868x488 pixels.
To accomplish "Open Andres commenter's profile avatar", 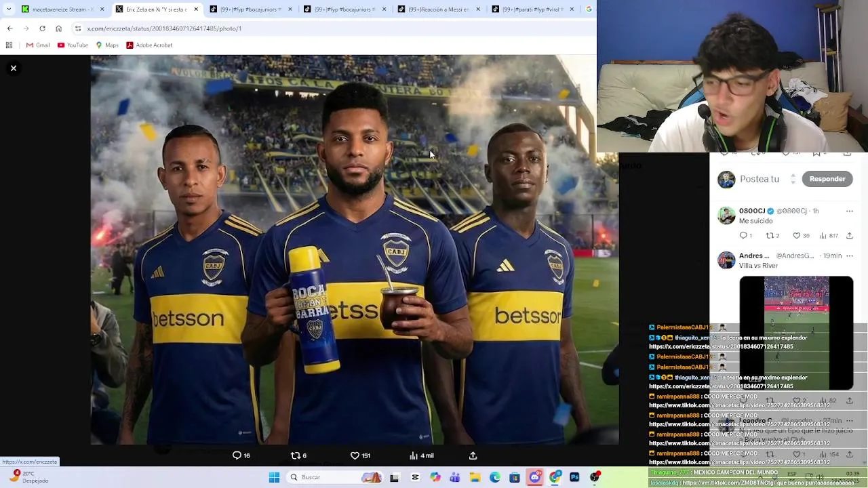I will point(726,260).
